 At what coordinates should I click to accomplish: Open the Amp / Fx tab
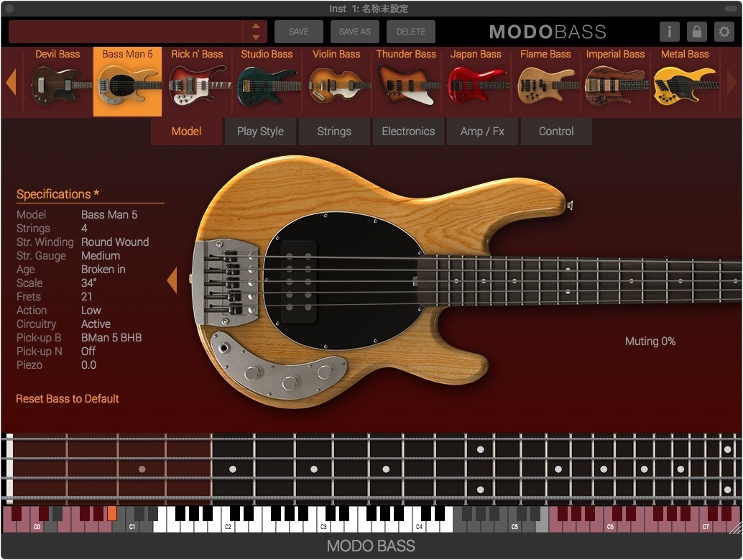tap(482, 132)
